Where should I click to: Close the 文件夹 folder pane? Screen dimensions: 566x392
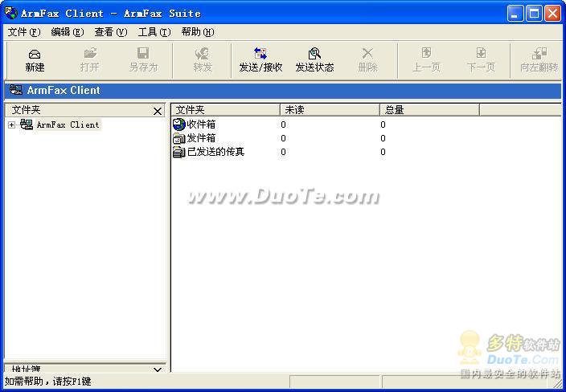[158, 111]
